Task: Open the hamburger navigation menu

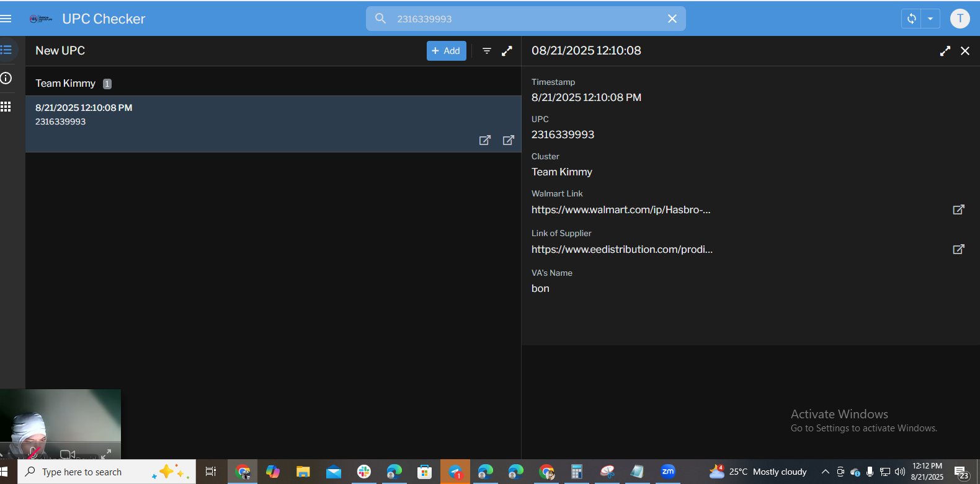Action: (x=6, y=19)
